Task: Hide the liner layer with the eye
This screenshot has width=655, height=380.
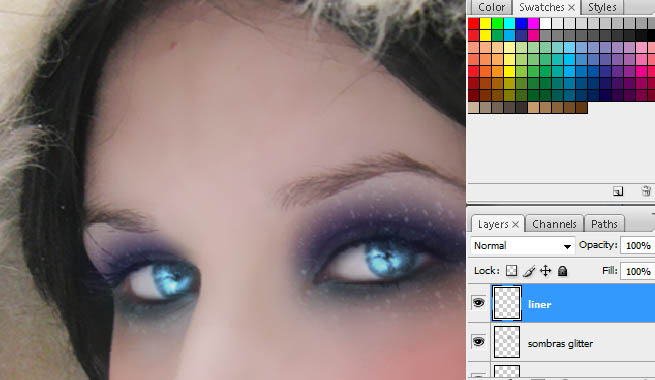Action: [478, 303]
